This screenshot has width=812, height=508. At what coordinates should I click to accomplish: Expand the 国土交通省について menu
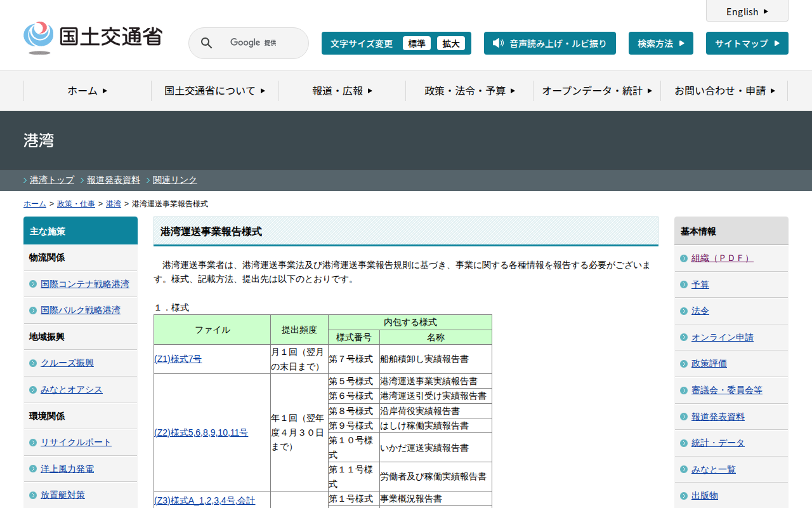pos(214,91)
